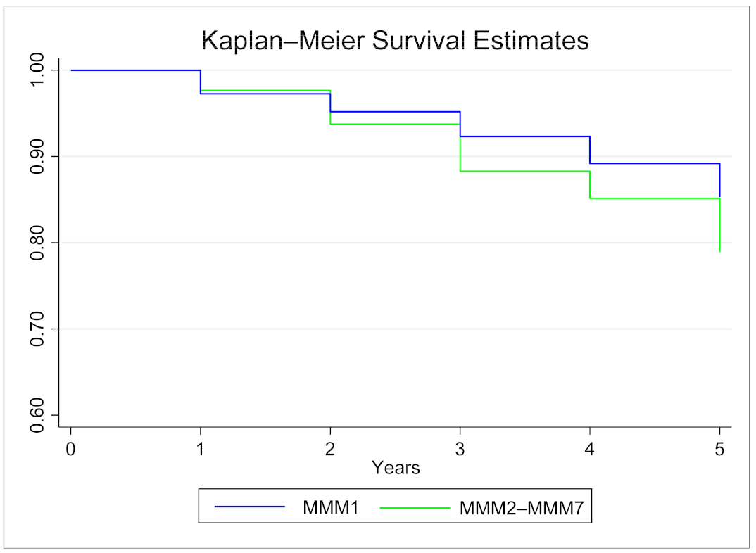Image resolution: width=756 pixels, height=553 pixels.
Task: Select the 0.60 y-axis tick label
Action: pos(38,415)
